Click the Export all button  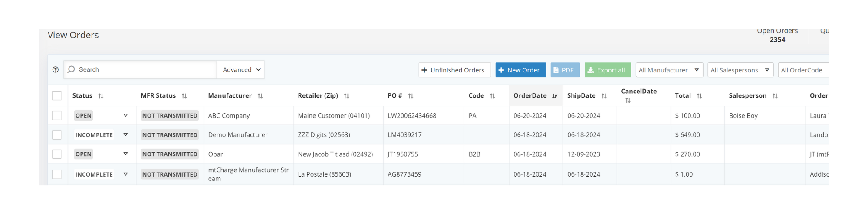point(607,70)
